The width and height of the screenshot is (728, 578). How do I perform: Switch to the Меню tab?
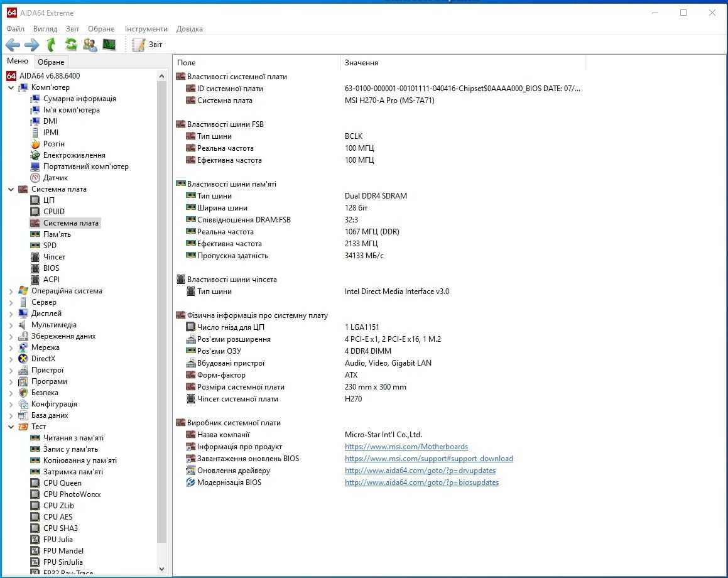[18, 62]
